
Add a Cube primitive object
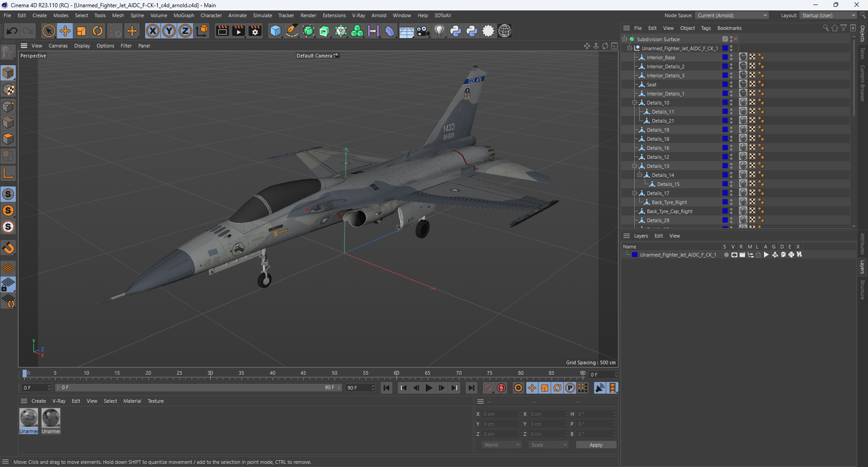tap(275, 31)
